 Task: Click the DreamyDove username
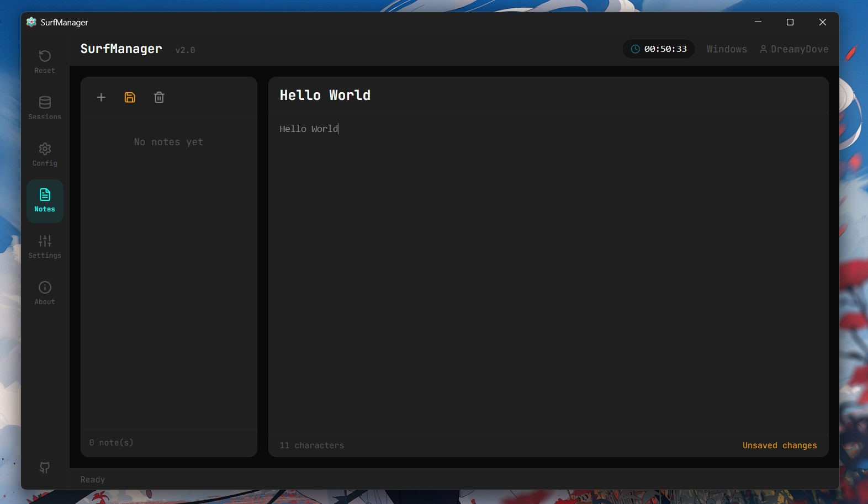click(800, 49)
